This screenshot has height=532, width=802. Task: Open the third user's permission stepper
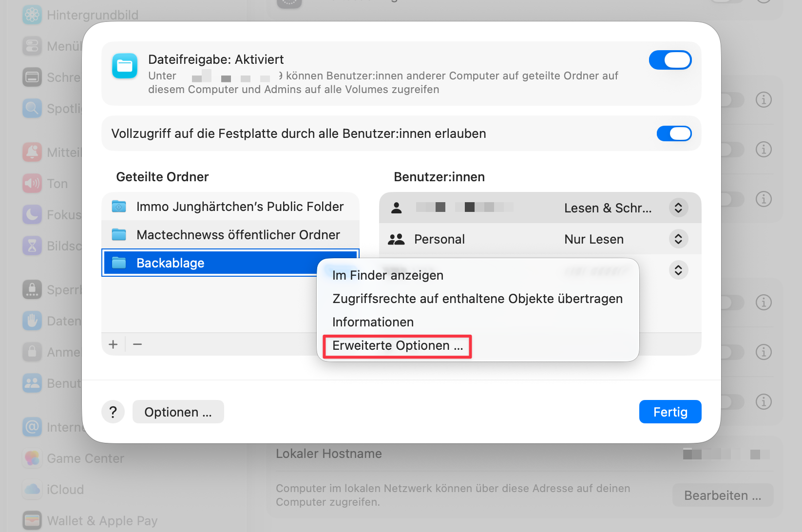click(678, 270)
